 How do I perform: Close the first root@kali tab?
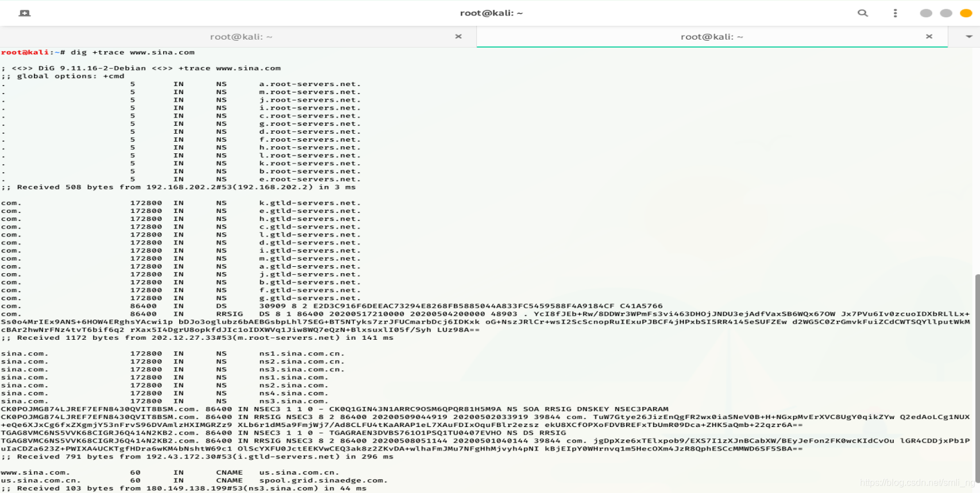click(x=458, y=36)
